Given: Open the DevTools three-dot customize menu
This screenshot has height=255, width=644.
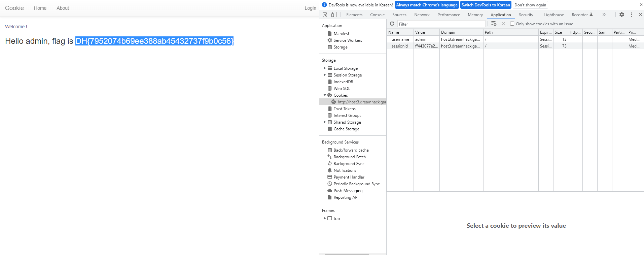Looking at the screenshot, I should [x=631, y=14].
